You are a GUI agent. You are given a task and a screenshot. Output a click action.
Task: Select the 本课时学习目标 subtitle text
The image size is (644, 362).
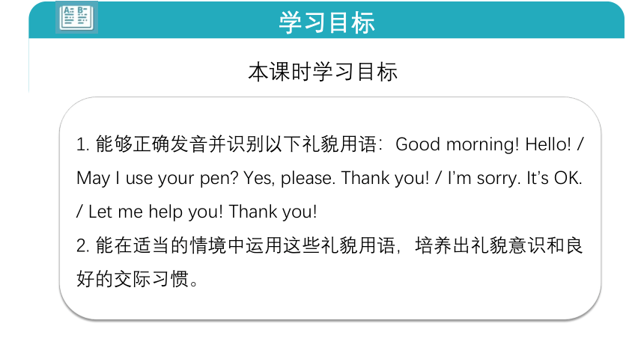click(323, 72)
